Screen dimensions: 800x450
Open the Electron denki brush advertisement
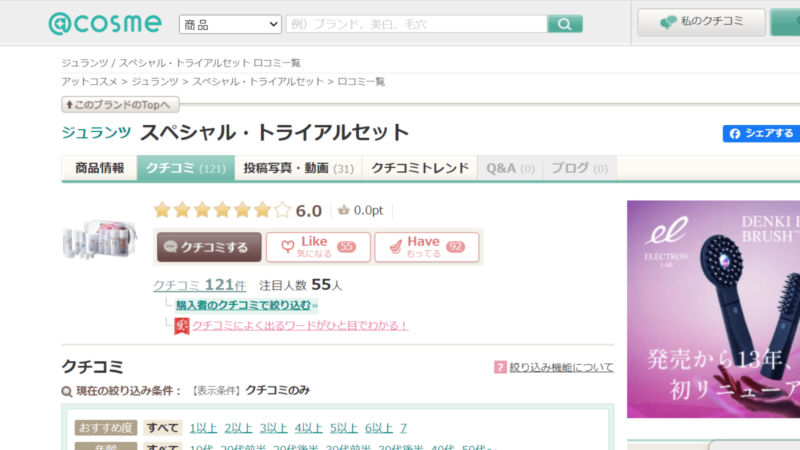point(713,309)
